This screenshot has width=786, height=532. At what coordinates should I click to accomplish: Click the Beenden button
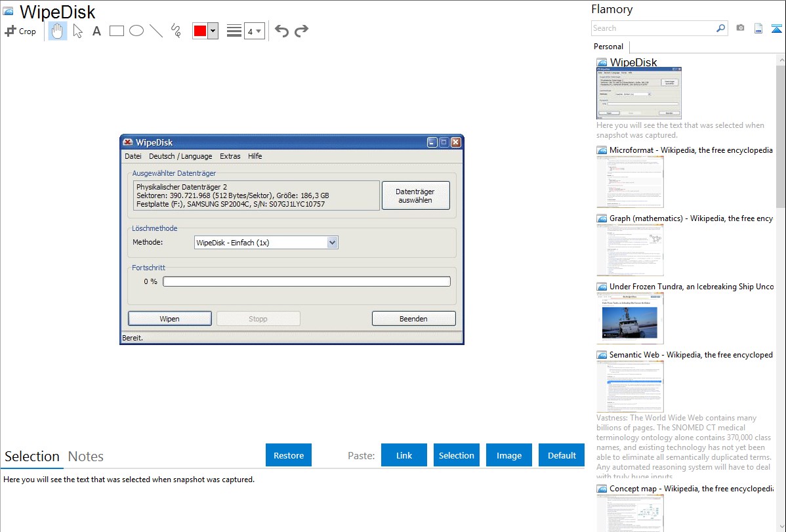[413, 318]
